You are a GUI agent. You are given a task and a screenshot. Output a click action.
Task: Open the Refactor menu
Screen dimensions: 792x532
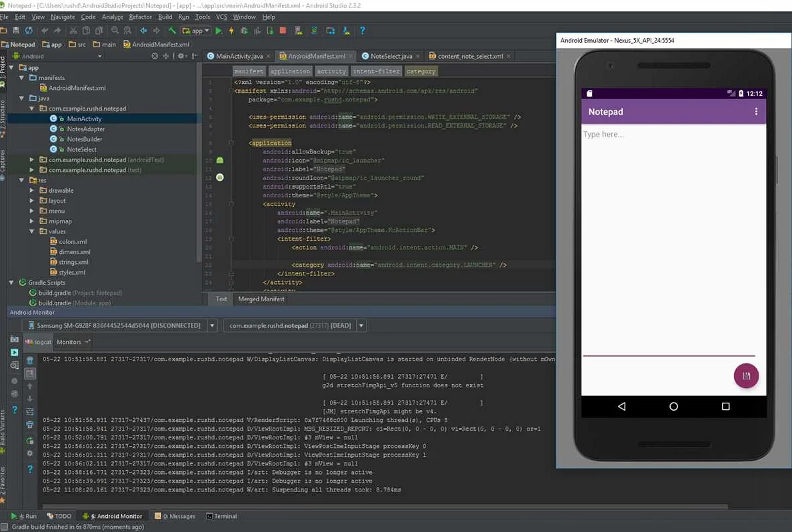[140, 17]
